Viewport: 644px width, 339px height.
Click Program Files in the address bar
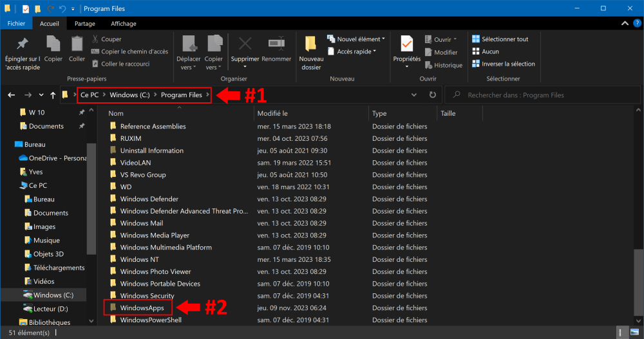tap(182, 95)
